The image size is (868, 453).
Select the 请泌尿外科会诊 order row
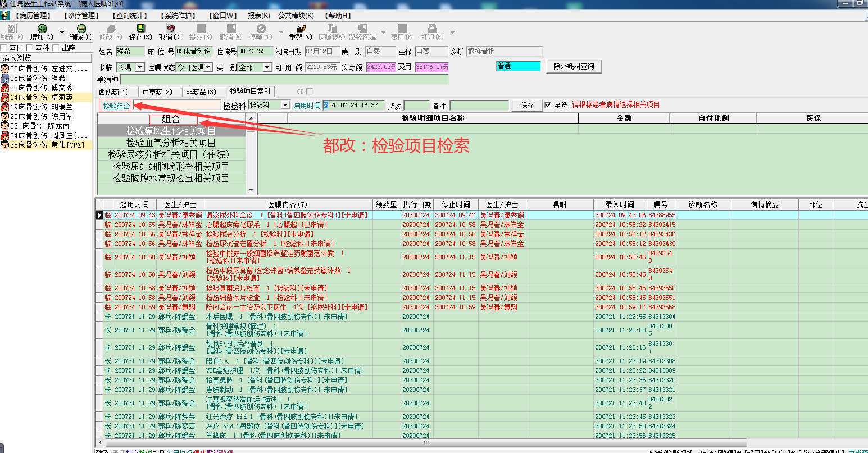(481, 215)
